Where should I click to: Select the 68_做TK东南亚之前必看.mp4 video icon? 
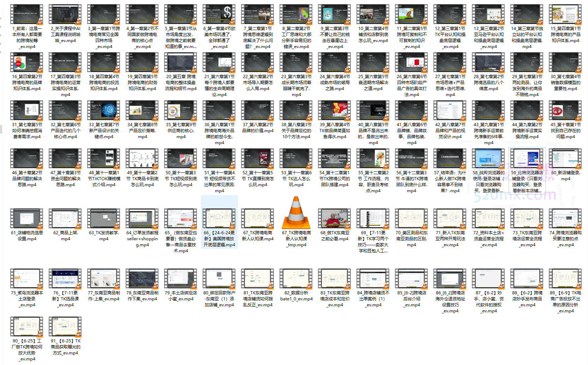pyautogui.click(x=335, y=219)
